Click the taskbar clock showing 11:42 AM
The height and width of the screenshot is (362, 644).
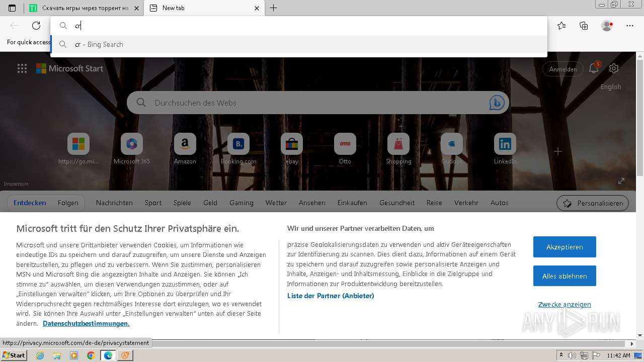619,355
